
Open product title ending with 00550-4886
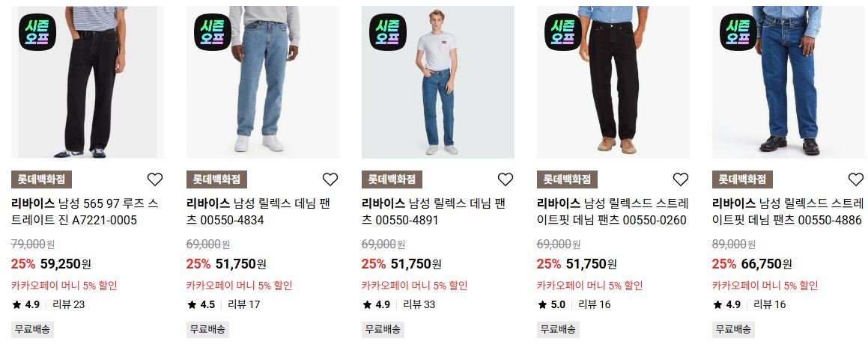pyautogui.click(x=788, y=212)
